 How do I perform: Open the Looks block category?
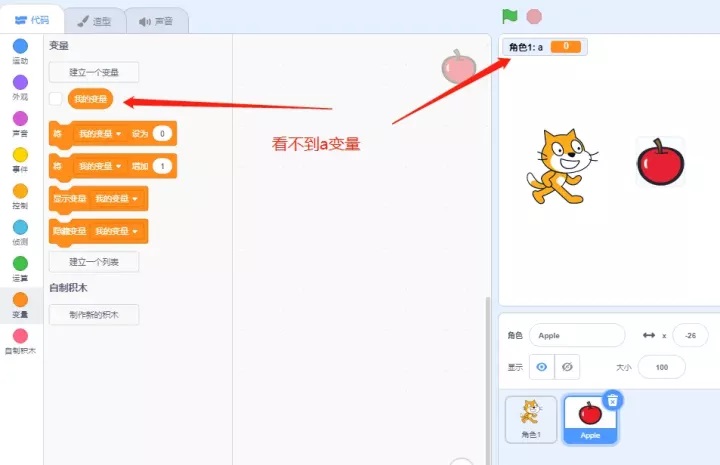coord(20,83)
